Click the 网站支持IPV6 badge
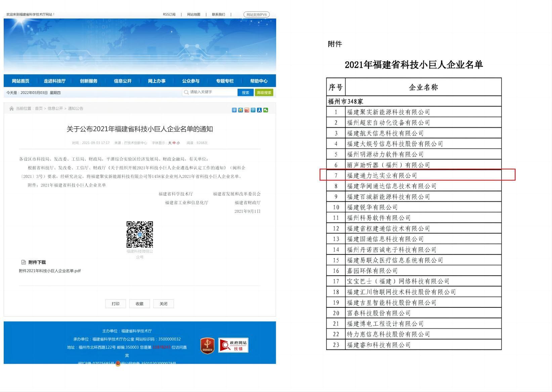 click(x=257, y=14)
